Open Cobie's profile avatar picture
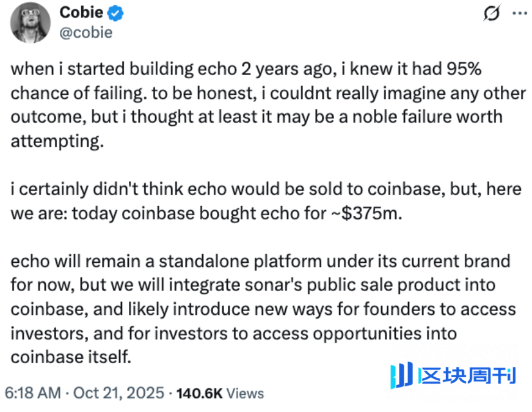Viewport: 532px width, 412px height. tap(30, 22)
